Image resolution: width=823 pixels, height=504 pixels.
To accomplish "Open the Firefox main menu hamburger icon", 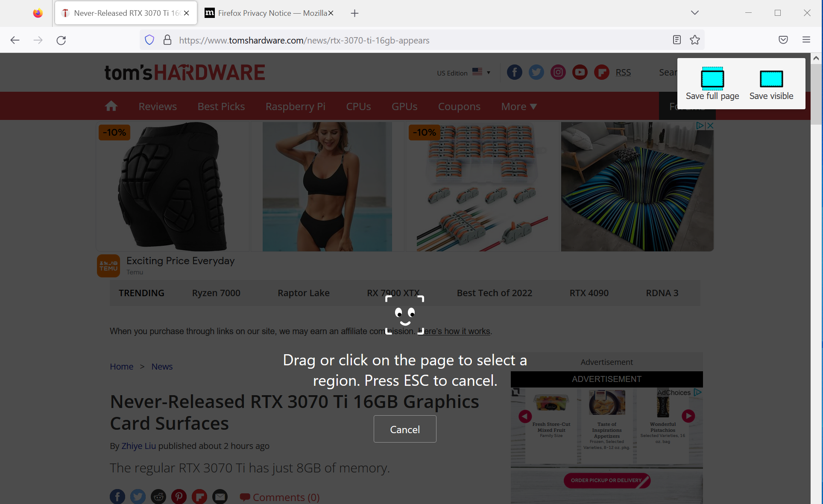I will coord(806,39).
